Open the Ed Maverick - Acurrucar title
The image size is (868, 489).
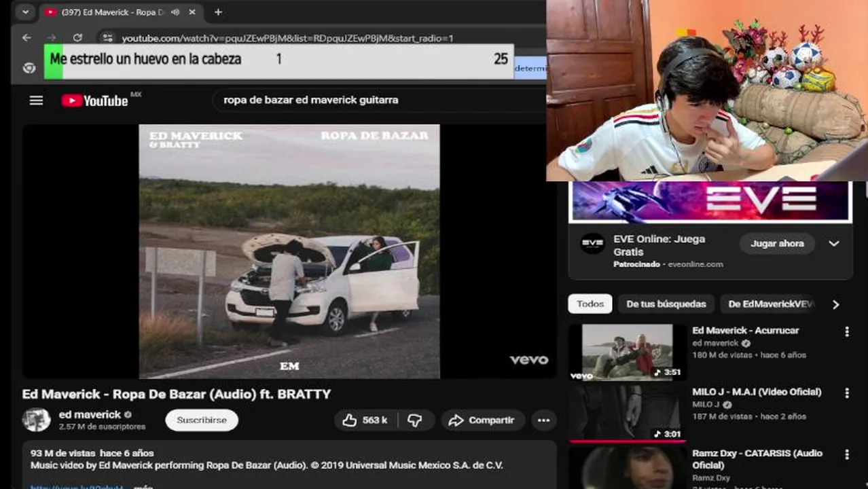coord(745,331)
